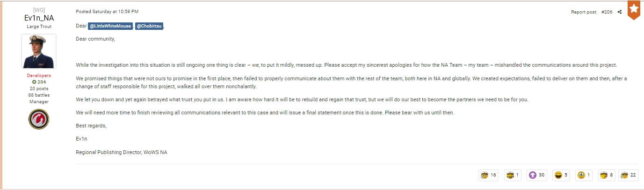644x190 pixels.
Task: Click the @Chobittsu mention tag
Action: click(x=149, y=26)
